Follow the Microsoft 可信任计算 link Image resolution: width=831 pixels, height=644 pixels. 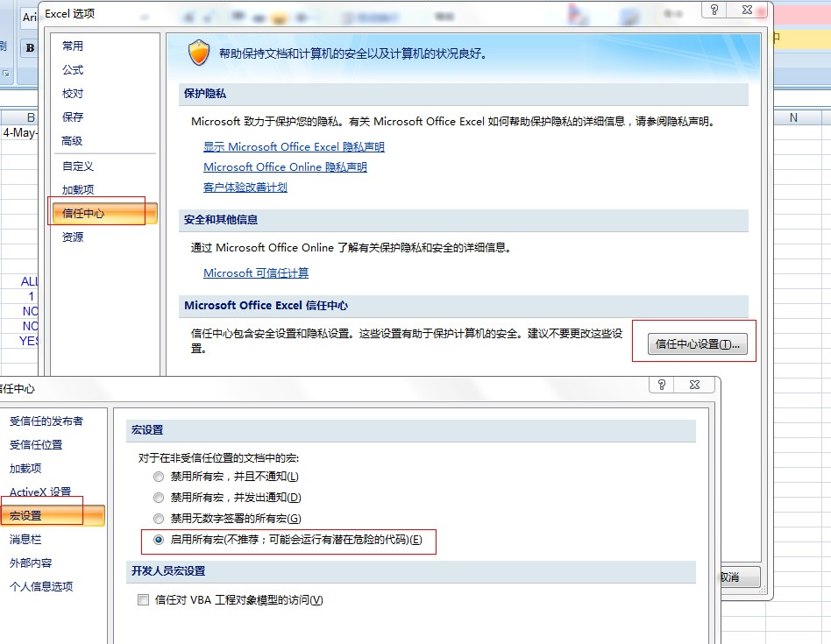[x=256, y=273]
